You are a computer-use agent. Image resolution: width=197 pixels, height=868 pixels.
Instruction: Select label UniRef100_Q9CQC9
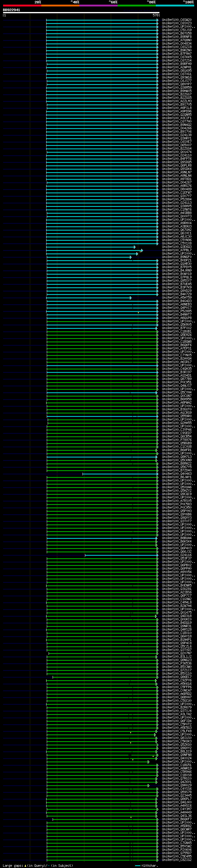(177, 494)
